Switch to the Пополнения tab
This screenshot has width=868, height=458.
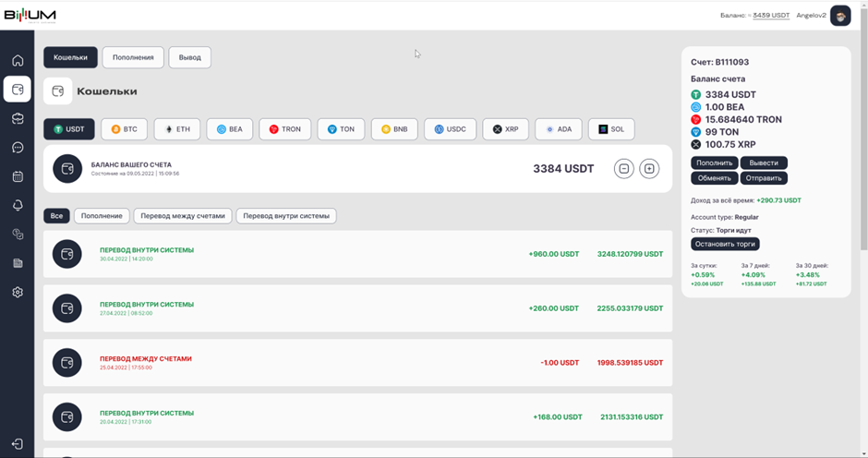tap(133, 57)
